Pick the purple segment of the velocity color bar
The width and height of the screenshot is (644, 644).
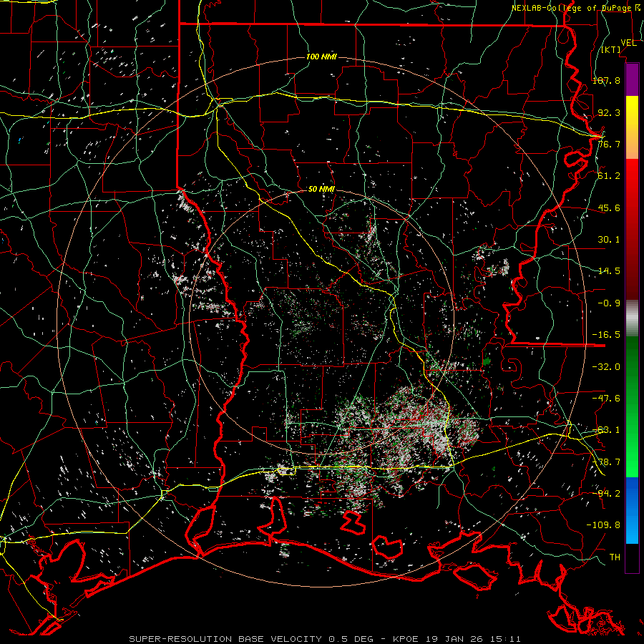point(632,79)
